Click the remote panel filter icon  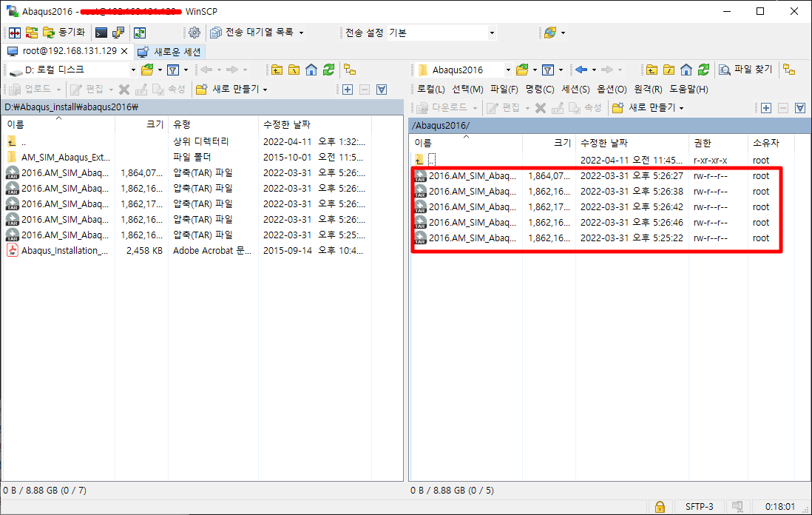coord(548,70)
